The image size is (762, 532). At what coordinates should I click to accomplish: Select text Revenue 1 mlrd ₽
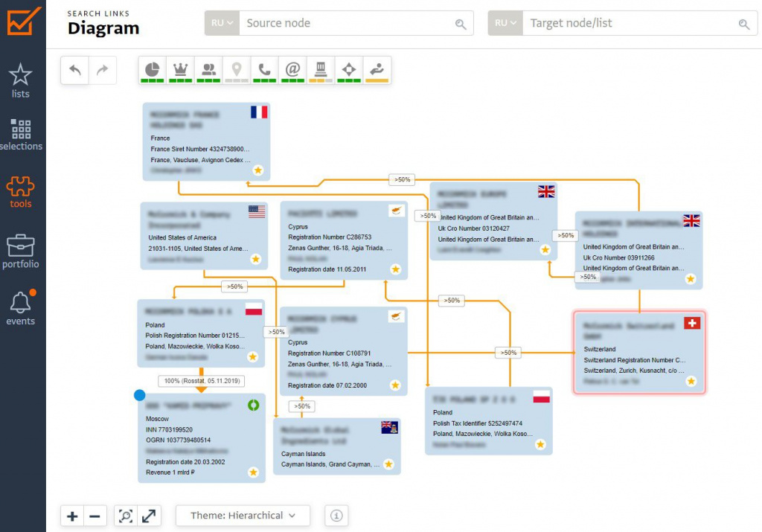[x=170, y=472]
